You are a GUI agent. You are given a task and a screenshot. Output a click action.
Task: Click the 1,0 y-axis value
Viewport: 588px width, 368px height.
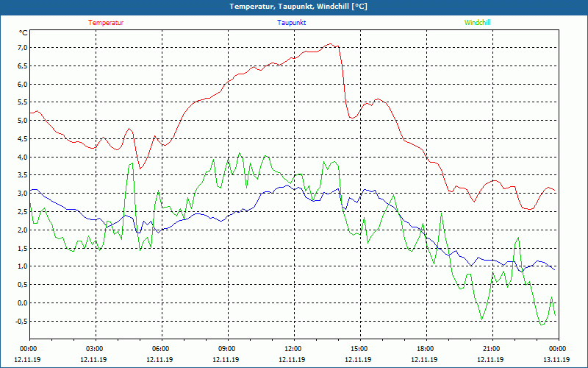coord(22,266)
